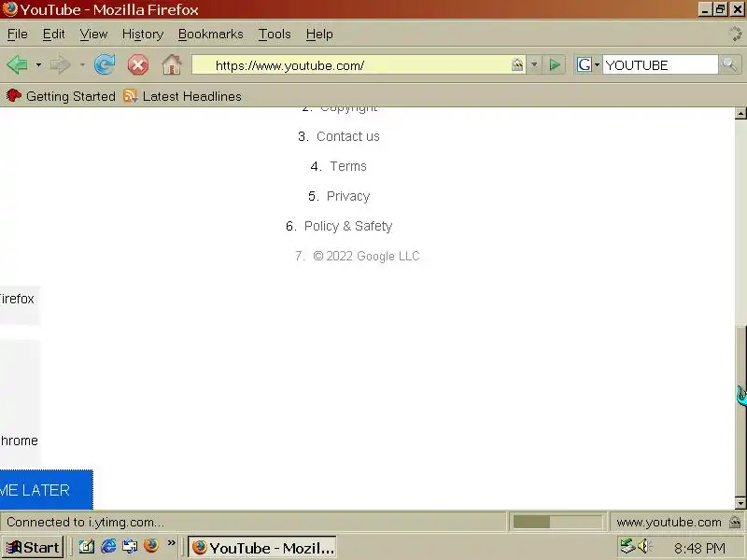The height and width of the screenshot is (560, 747).
Task: Click the status bar padlock icon
Action: pyautogui.click(x=735, y=522)
